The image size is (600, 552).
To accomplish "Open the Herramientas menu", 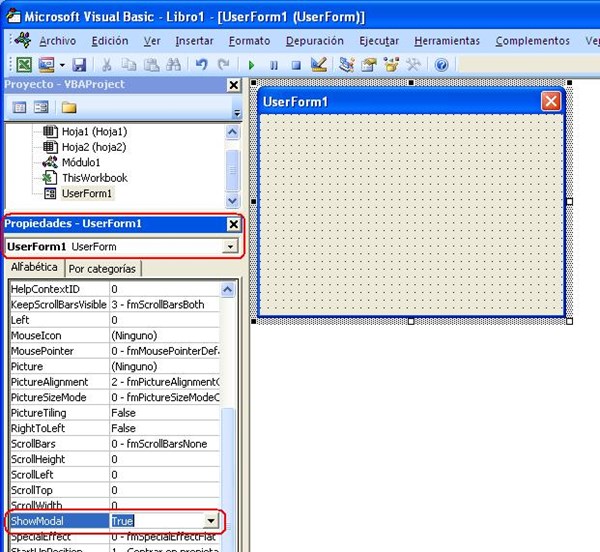I will (447, 41).
